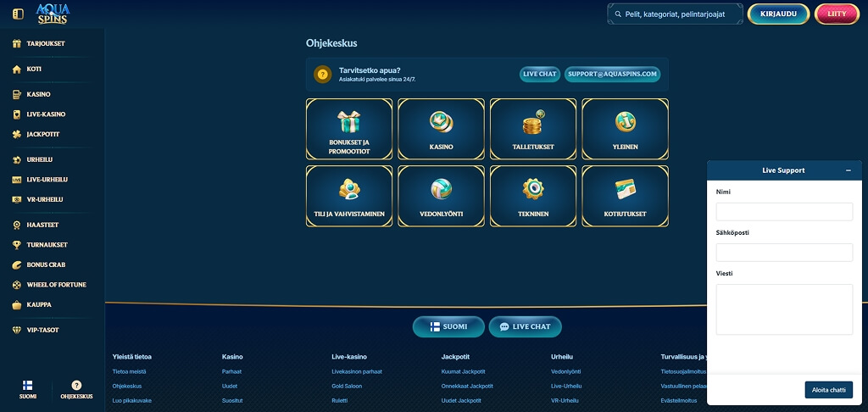Open the Talletukset coin stack category
The image size is (868, 412).
click(533, 129)
